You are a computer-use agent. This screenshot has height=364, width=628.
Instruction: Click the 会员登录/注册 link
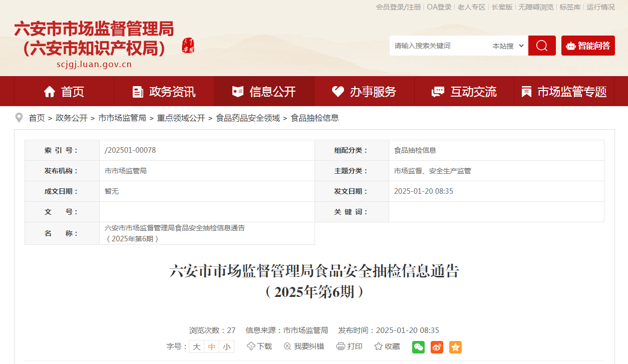[398, 7]
